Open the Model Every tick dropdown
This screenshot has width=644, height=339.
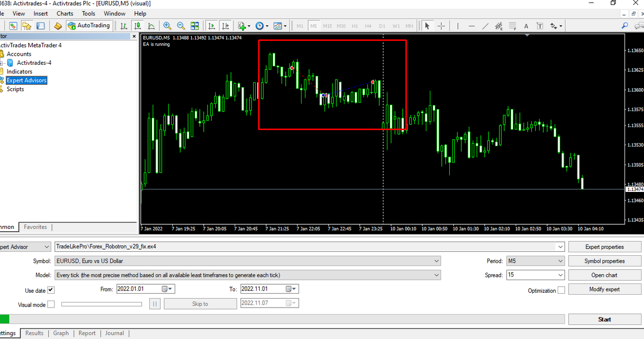tap(437, 275)
